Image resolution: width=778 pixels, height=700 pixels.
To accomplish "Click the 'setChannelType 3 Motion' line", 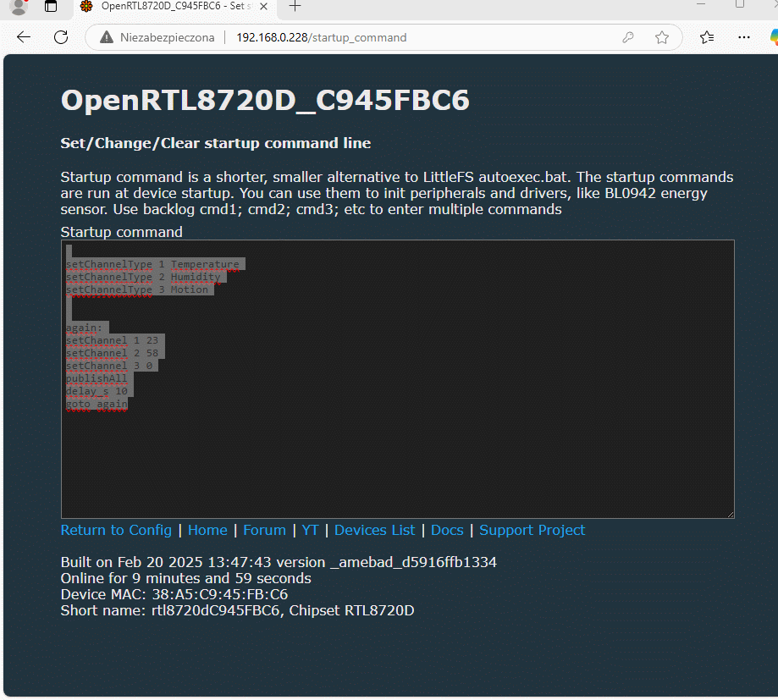I will coord(137,289).
